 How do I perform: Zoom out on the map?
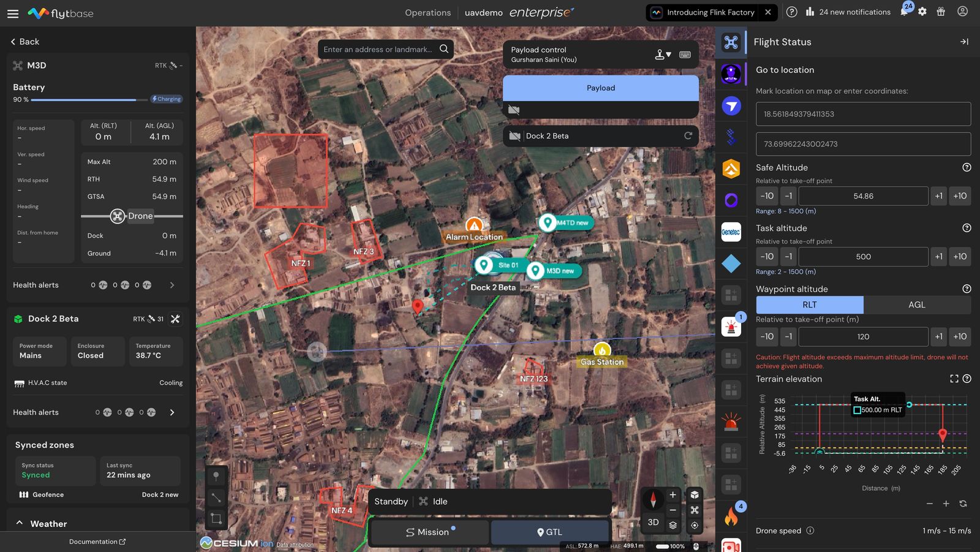pyautogui.click(x=673, y=510)
